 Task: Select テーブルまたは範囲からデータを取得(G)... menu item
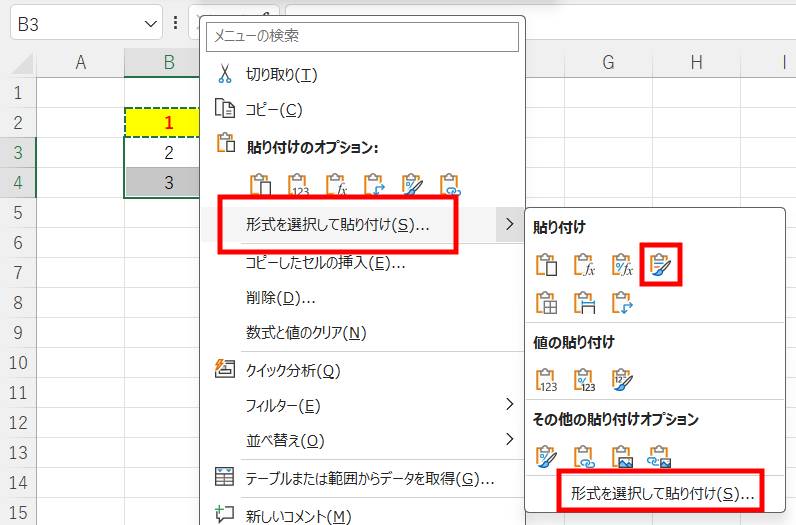click(x=362, y=478)
